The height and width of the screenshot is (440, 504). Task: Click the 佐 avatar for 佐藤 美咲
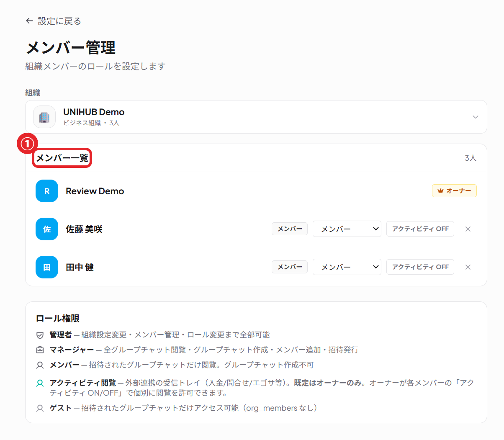point(47,229)
